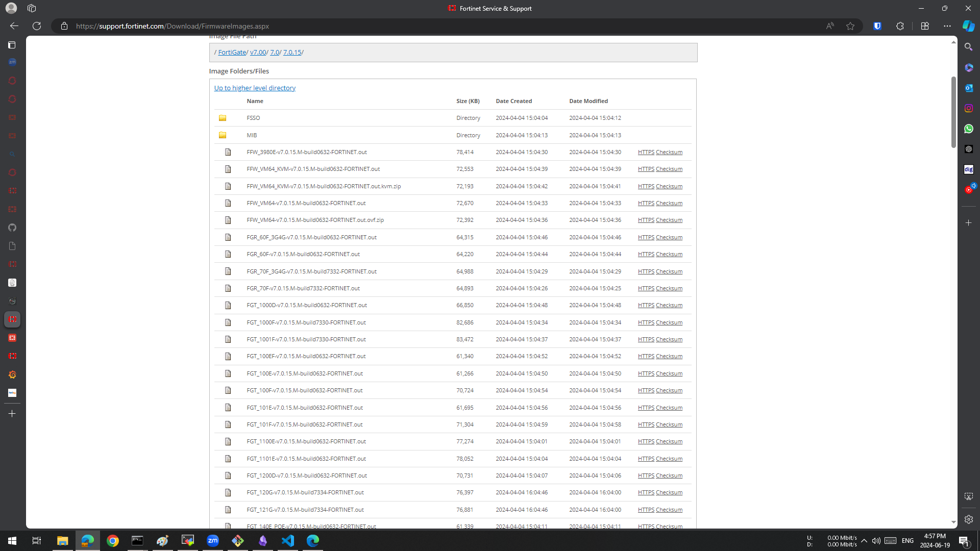Open the FSSO folder icon
This screenshot has height=551, width=980.
[x=223, y=118]
